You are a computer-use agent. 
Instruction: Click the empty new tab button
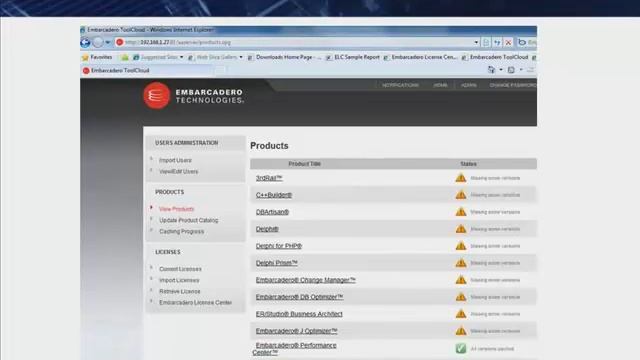coord(220,71)
